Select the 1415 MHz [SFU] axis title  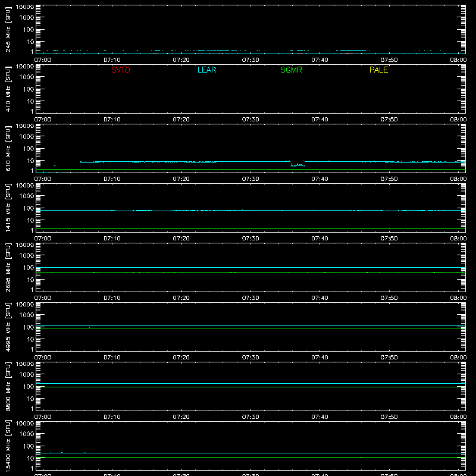pyautogui.click(x=8, y=208)
